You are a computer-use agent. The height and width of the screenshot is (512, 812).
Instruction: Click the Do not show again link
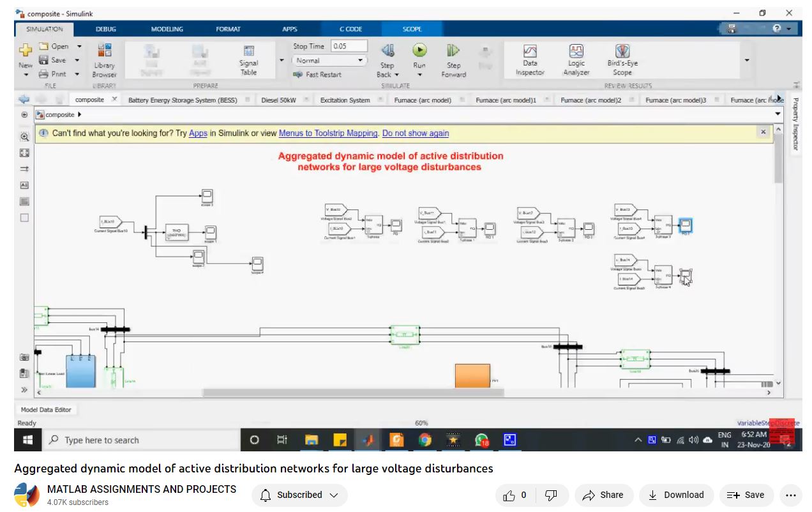(x=415, y=133)
